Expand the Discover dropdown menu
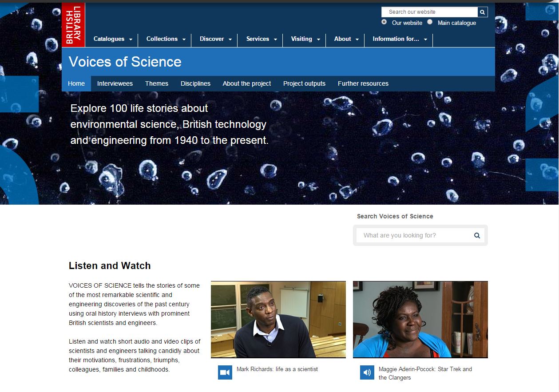Viewport: 559px width, 392px height. [x=216, y=39]
